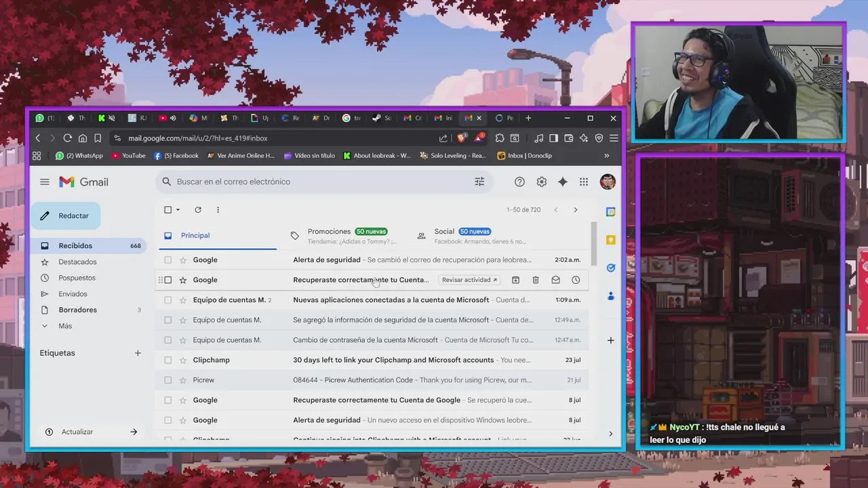Open browser main menu
This screenshot has height=488, width=868.
tap(614, 138)
